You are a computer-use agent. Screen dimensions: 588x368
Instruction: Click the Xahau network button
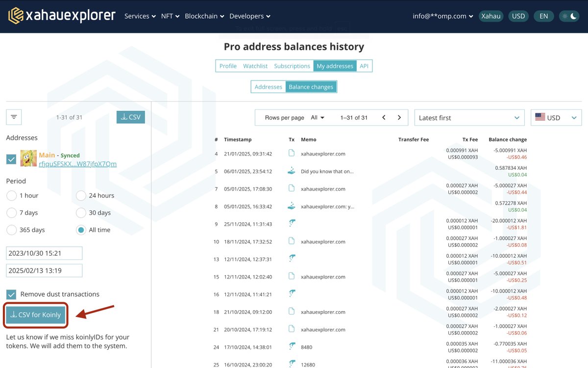click(491, 16)
